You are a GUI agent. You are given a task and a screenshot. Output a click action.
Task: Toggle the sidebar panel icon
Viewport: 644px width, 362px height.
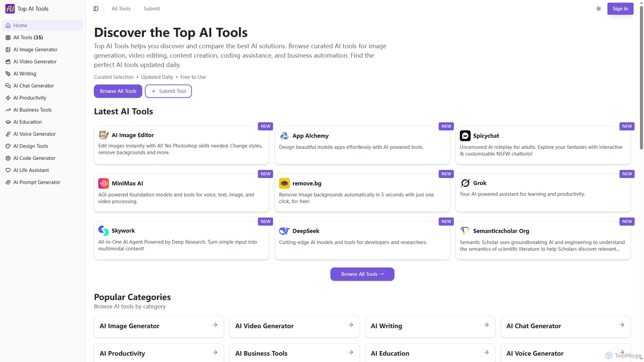coord(96,9)
